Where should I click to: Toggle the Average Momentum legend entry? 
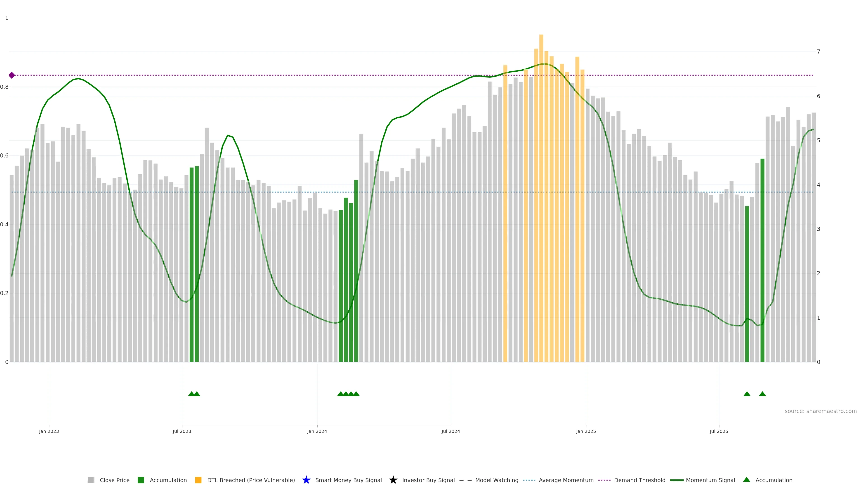[x=566, y=480]
